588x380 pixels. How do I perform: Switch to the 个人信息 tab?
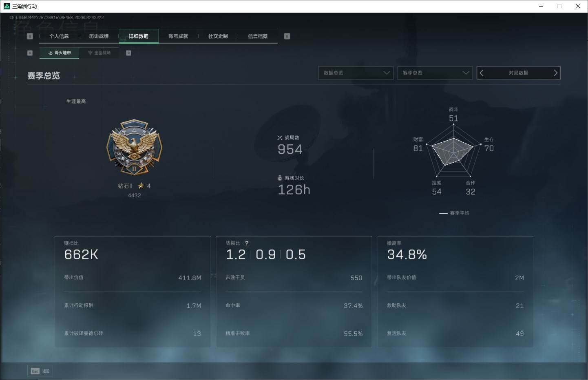point(59,36)
